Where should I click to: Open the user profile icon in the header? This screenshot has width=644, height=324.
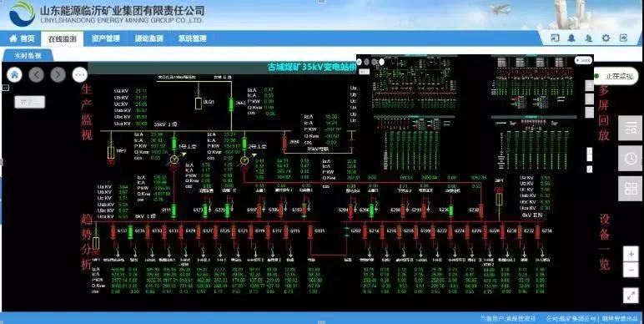click(589, 38)
